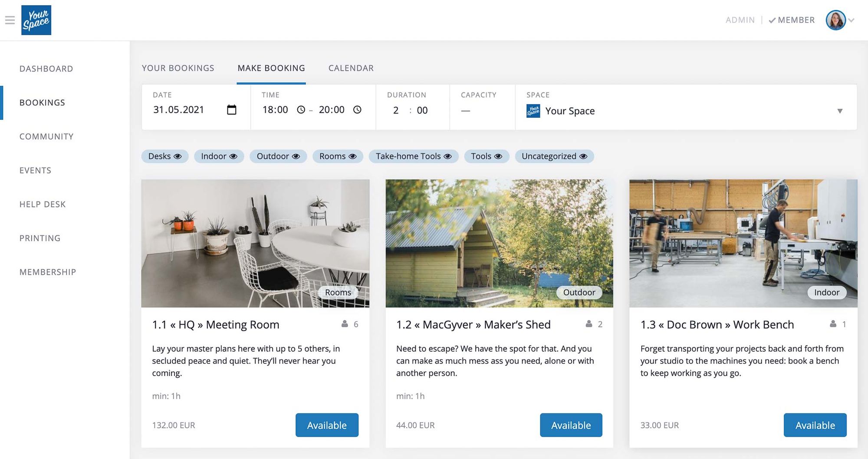Viewport: 868px width, 459px height.
Task: Go to Help Desk
Action: click(x=43, y=204)
